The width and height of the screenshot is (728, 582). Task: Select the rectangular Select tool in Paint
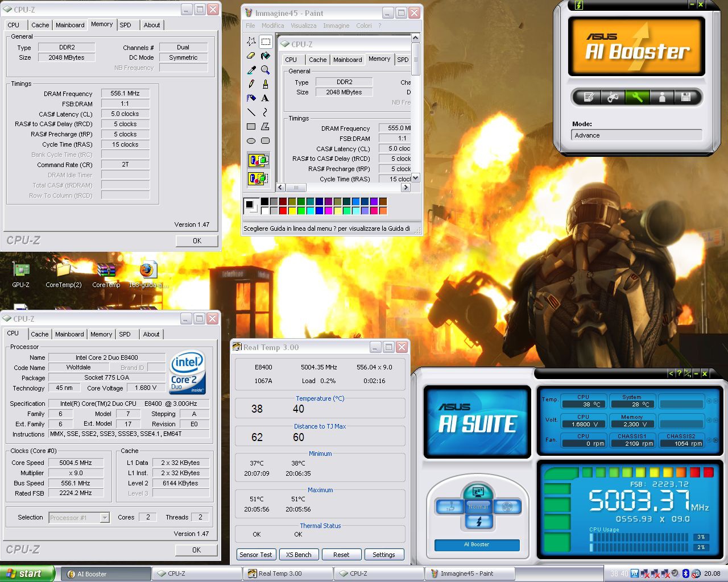coord(265,41)
